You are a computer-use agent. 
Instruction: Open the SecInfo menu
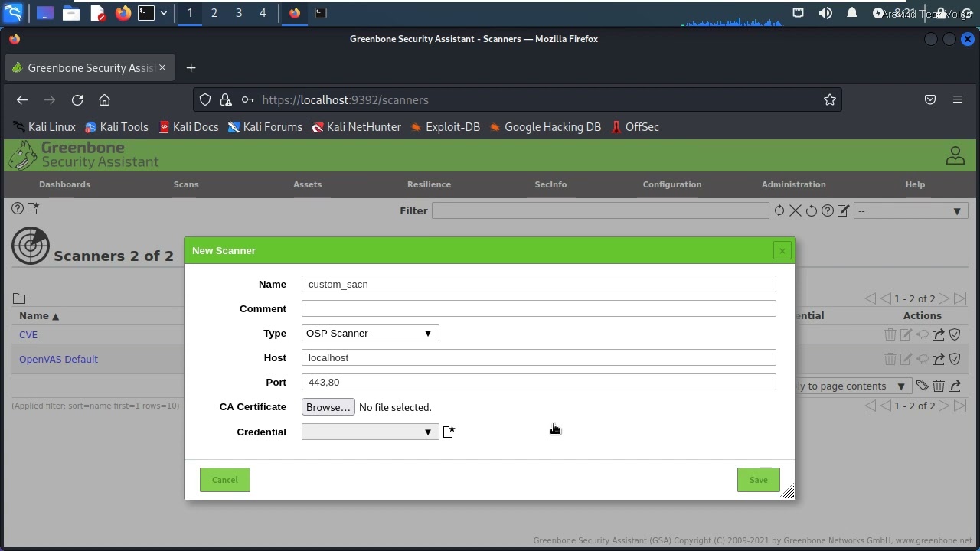pyautogui.click(x=550, y=184)
